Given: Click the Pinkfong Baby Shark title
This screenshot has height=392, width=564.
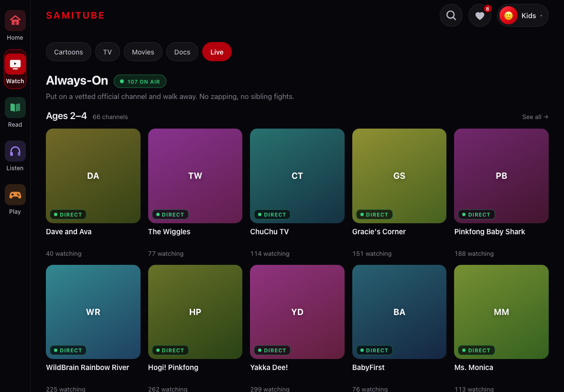Looking at the screenshot, I should 489,231.
